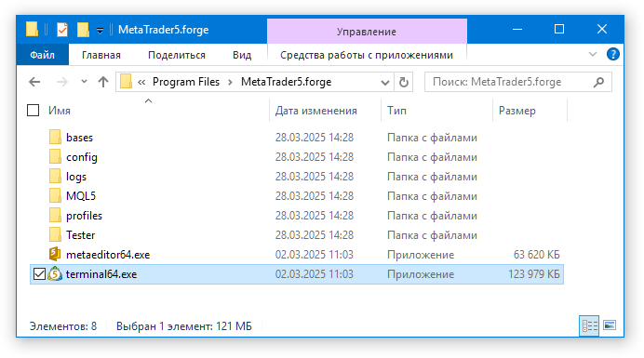Click the address bar folder icon
The height and width of the screenshot is (358, 644).
point(126,82)
